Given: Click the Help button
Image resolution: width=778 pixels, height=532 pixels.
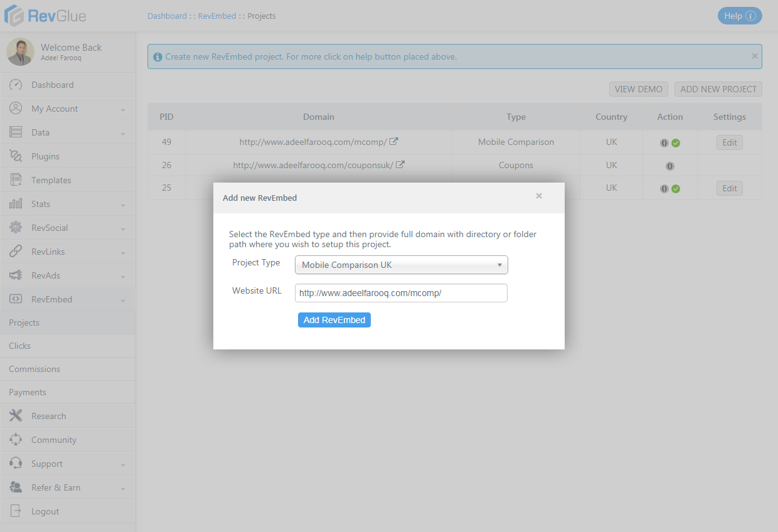Looking at the screenshot, I should click(740, 16).
